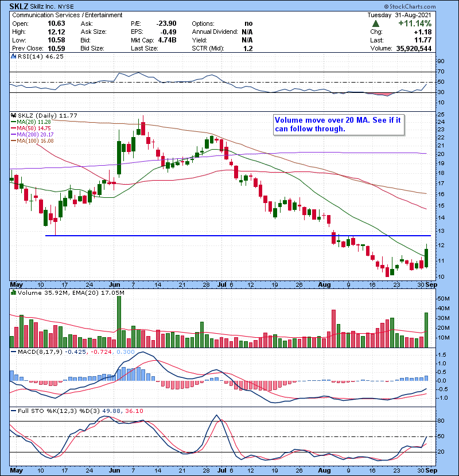Click the EPS value -0.49
The height and width of the screenshot is (476, 459).
tap(169, 32)
